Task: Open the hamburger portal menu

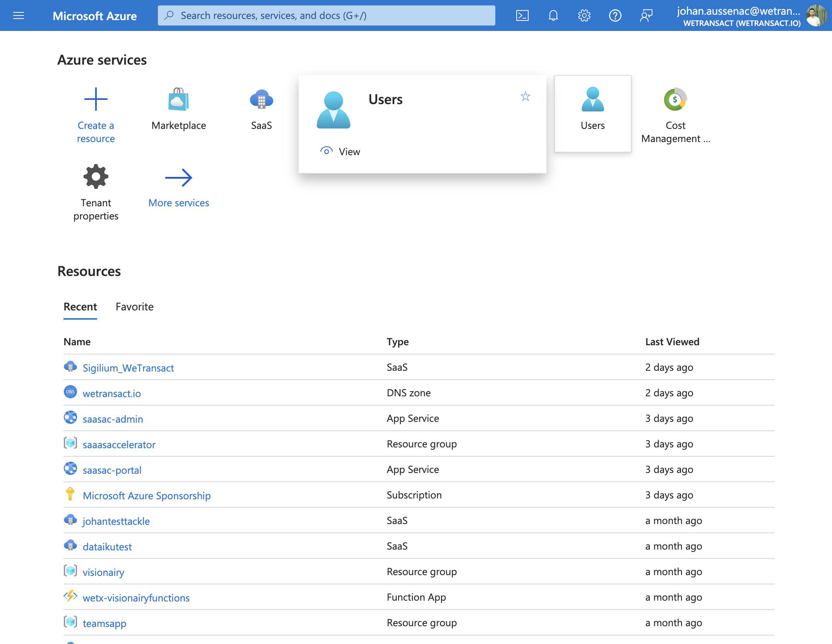Action: 18,15
